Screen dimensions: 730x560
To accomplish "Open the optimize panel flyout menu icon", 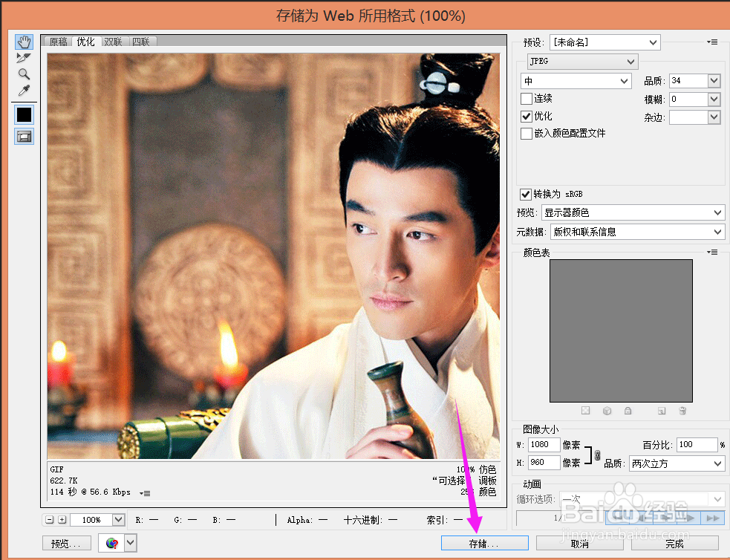I will tap(712, 42).
